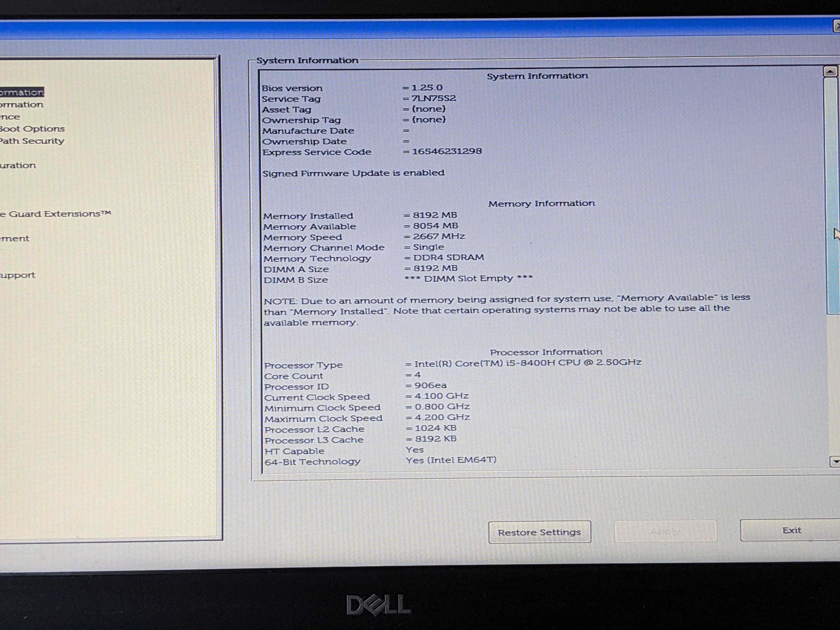Click the Express Service Code 16546231298

[447, 151]
